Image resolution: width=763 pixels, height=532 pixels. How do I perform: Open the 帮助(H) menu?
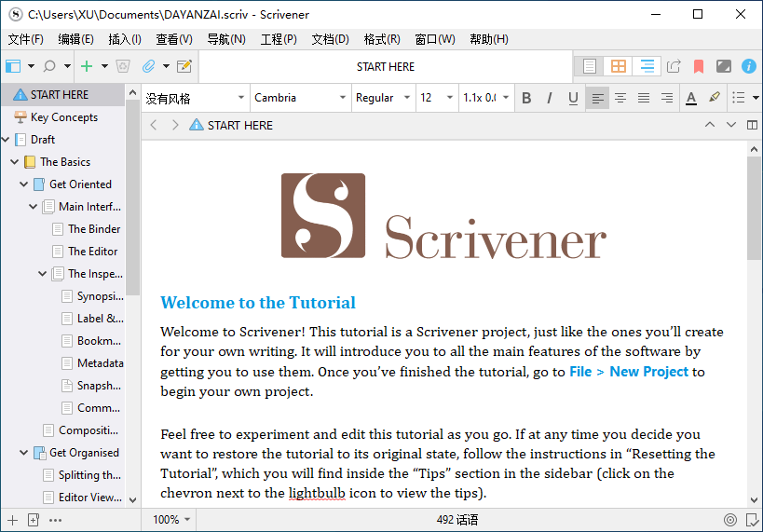pyautogui.click(x=489, y=39)
